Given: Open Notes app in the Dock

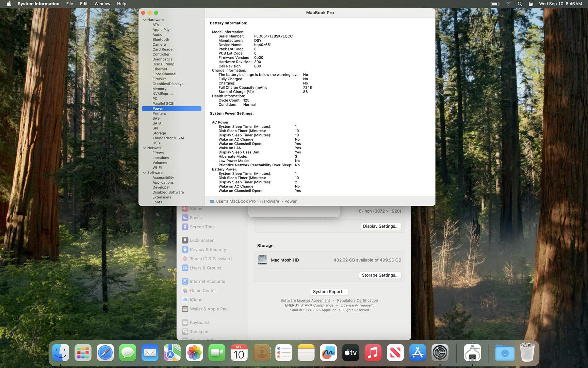Looking at the screenshot, I should (x=306, y=353).
